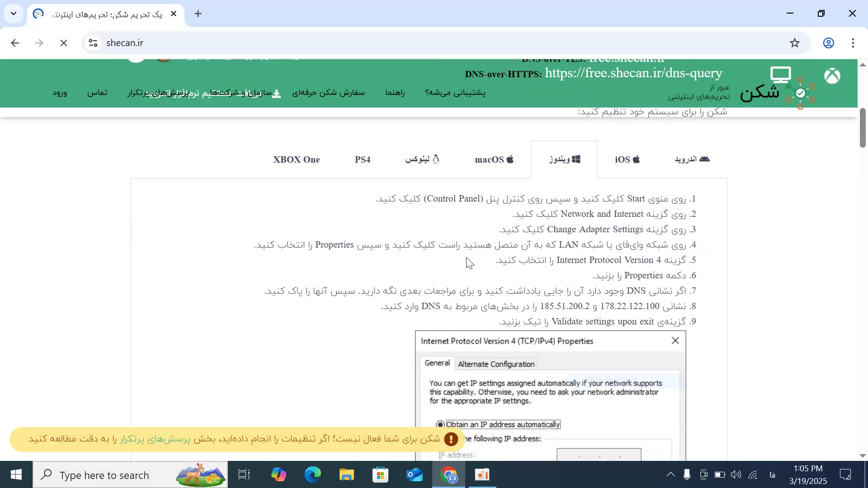Open پشتیبانی می‌شه؟ menu item
The height and width of the screenshot is (488, 868).
[x=455, y=93]
